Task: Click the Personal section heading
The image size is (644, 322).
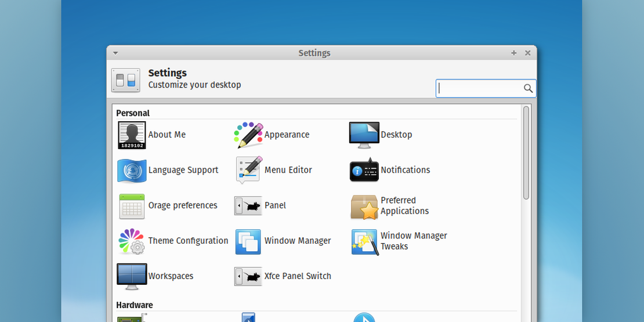Action: 133,113
